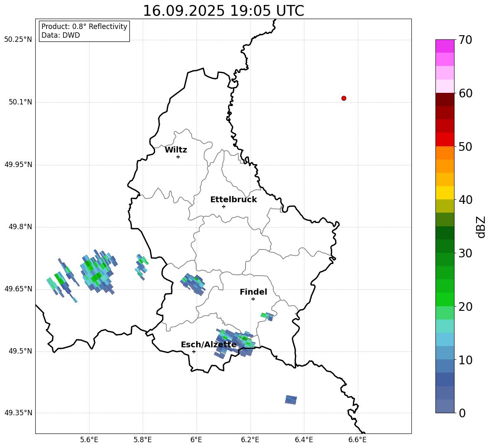
Task: Click the 70 label on the colorbar
Action: 465,40
